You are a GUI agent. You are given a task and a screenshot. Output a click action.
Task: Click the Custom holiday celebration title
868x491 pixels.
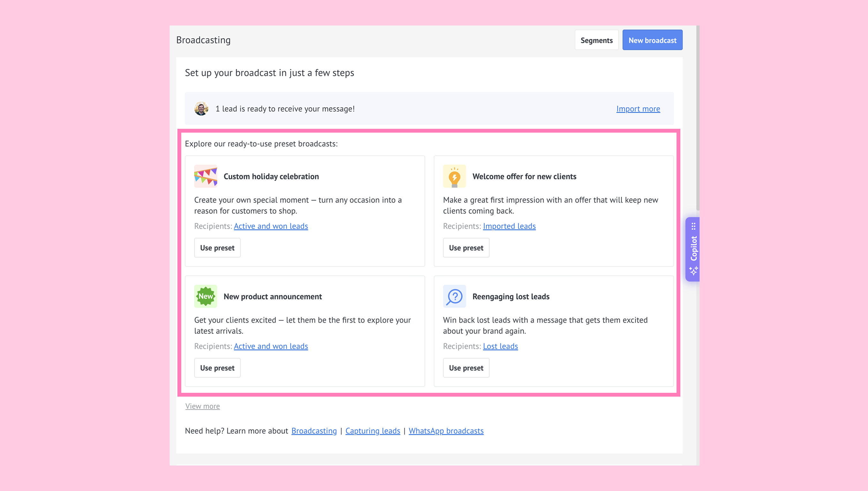tap(271, 176)
